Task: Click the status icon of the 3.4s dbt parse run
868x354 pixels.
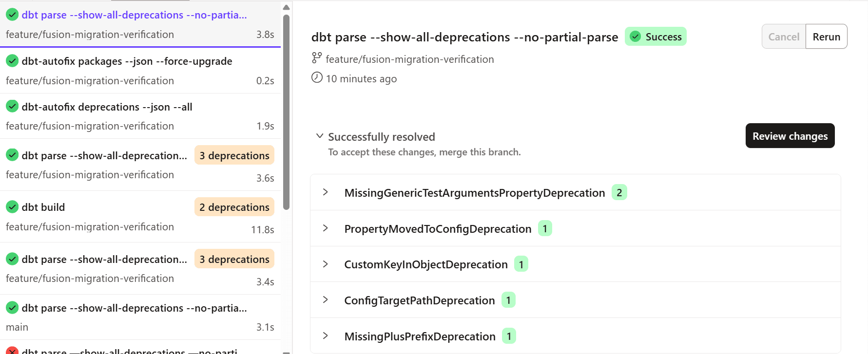Action: 12,259
